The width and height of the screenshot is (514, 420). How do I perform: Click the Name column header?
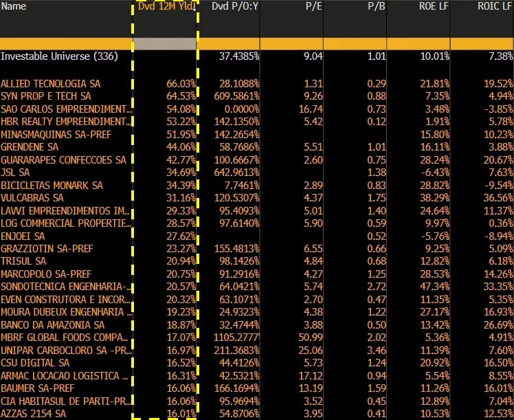[14, 6]
